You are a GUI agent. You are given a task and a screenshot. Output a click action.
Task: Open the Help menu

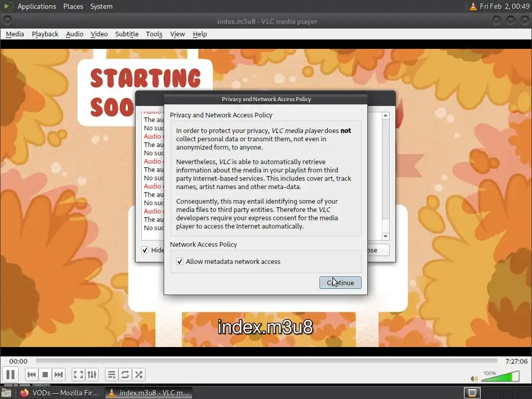tap(200, 34)
